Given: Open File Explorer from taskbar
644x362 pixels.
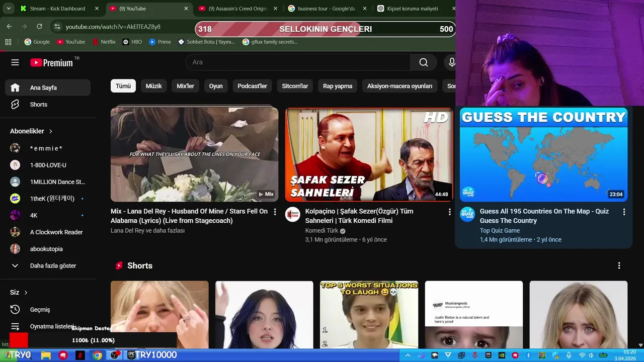Looking at the screenshot, I should pos(46,355).
